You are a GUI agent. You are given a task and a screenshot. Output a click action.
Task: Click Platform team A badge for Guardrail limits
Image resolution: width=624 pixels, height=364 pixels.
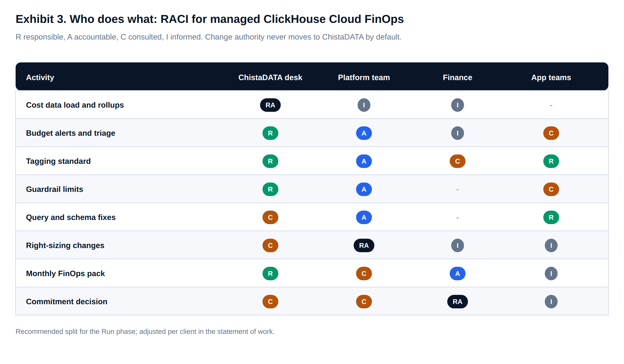pyautogui.click(x=364, y=189)
